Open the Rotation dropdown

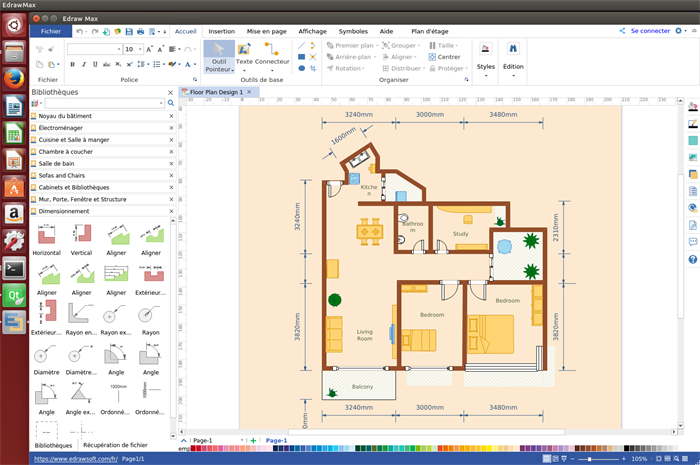(x=346, y=68)
